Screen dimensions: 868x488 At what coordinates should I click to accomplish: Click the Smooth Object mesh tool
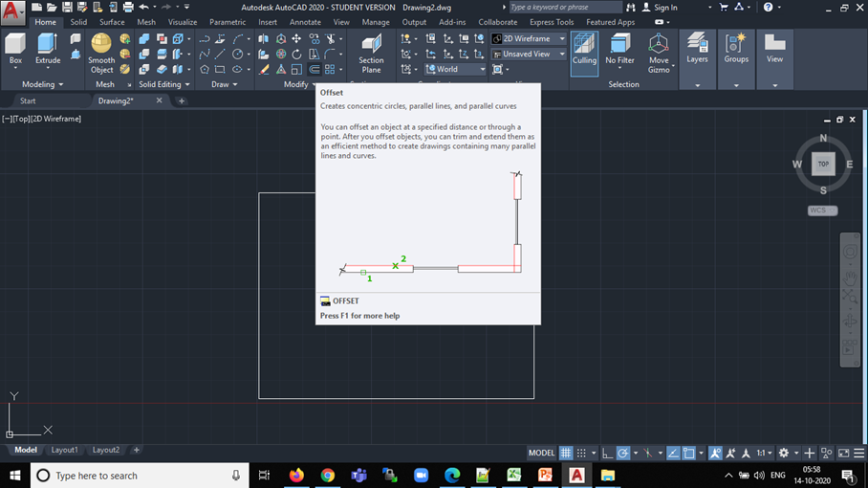[x=101, y=54]
